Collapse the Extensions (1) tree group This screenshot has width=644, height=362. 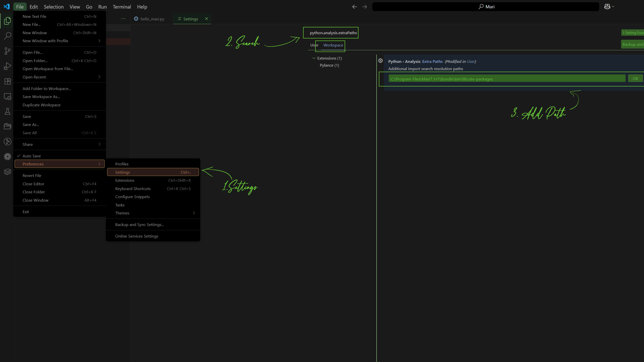tap(314, 58)
